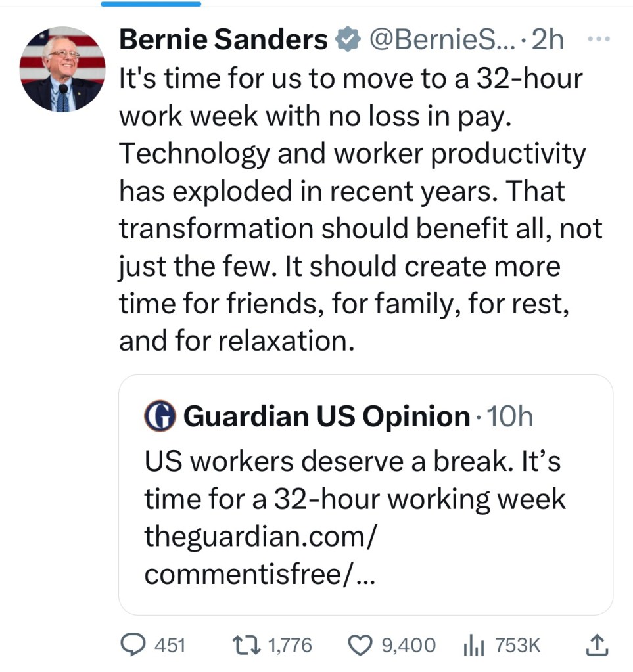This screenshot has height=672, width=633.
Task: Open theguardian.com commentisfree link
Action: [x=260, y=556]
